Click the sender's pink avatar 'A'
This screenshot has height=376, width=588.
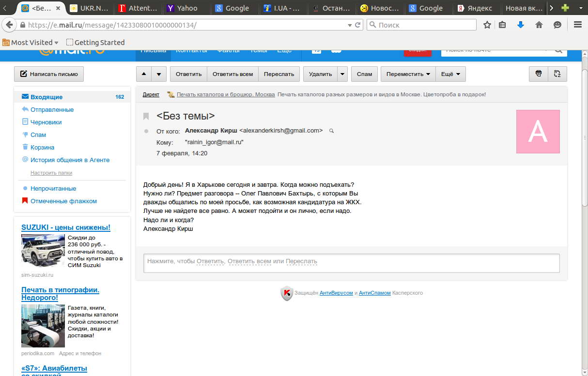(538, 132)
